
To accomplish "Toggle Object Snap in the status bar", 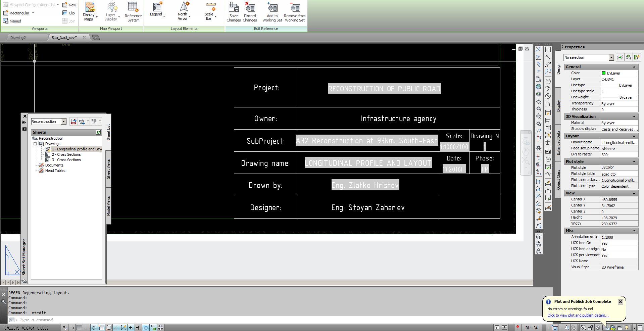I will 101,328.
